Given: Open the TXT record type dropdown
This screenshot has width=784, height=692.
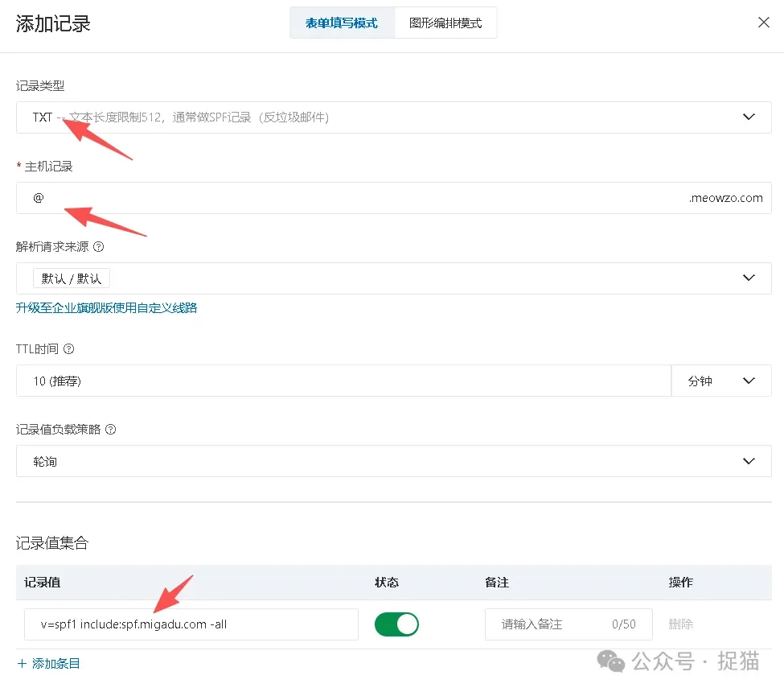Looking at the screenshot, I should point(749,117).
